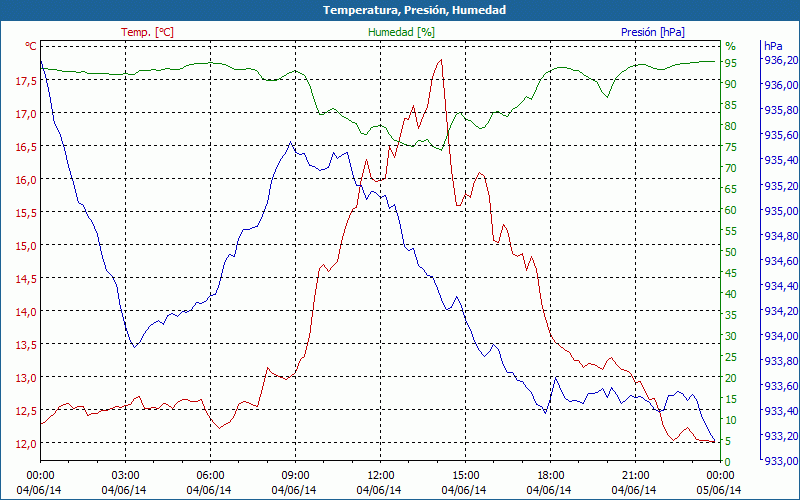
Task: Click the '934,60' pressure axis value
Action: click(x=780, y=260)
